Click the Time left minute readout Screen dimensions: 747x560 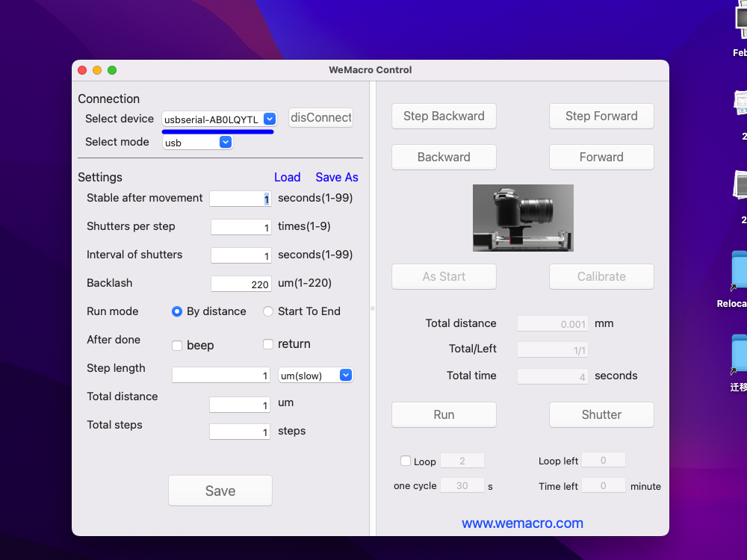pos(603,485)
